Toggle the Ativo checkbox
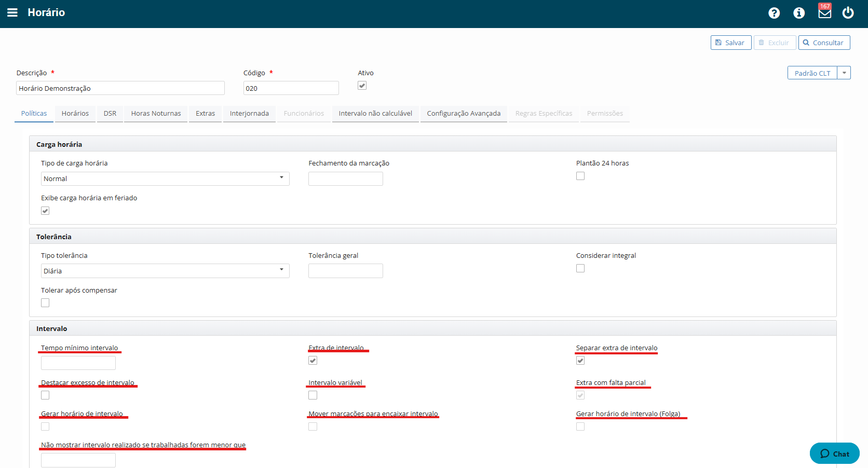The image size is (868, 468). pyautogui.click(x=362, y=86)
